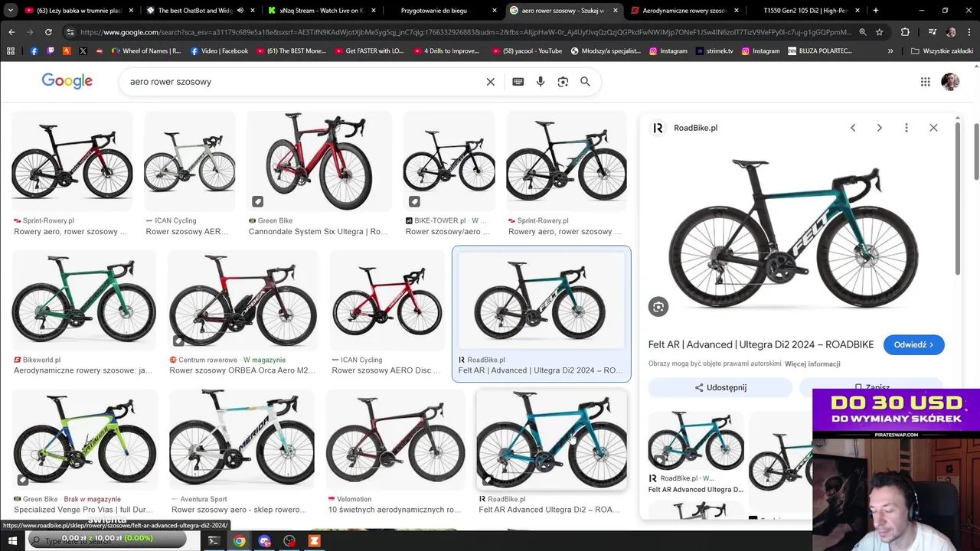Viewport: 980px width, 551px height.
Task: Expand hidden bookmarks with the double chevron
Action: click(890, 51)
